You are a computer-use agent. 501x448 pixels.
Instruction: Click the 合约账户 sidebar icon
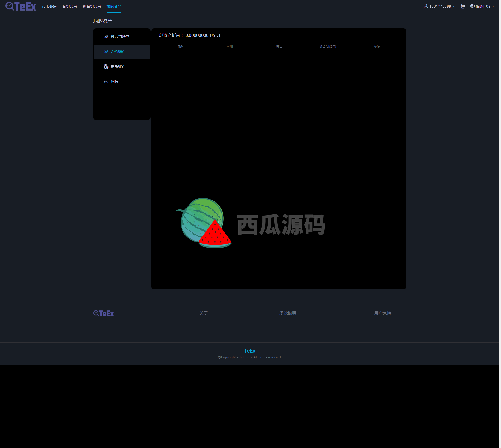coord(106,51)
